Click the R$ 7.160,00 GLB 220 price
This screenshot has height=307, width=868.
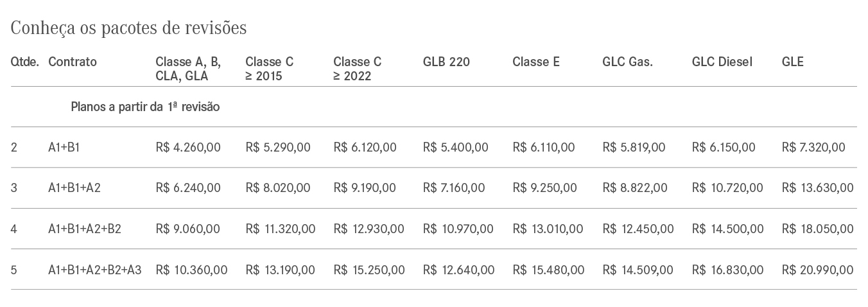click(x=455, y=188)
